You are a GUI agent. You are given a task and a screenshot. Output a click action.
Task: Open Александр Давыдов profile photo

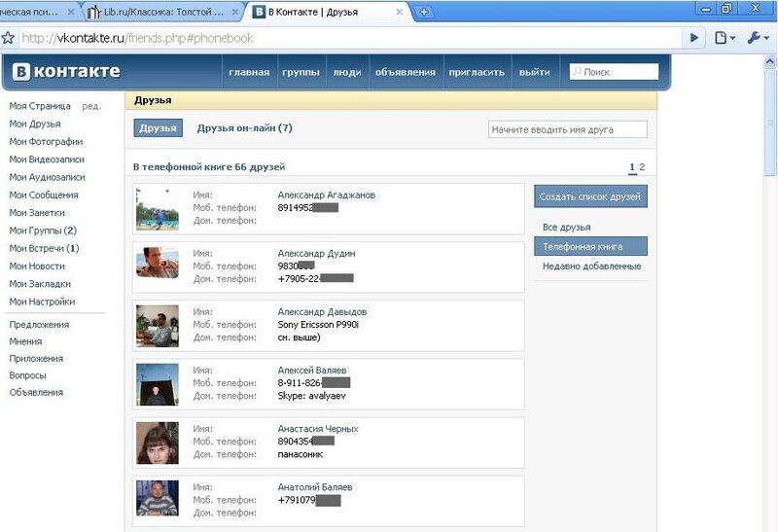point(158,326)
